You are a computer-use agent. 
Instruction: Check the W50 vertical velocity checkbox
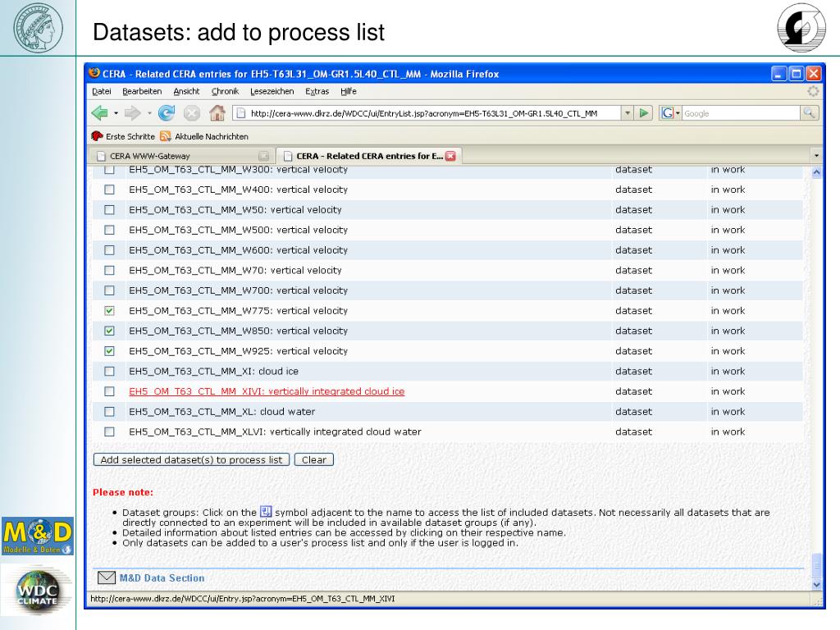point(109,210)
